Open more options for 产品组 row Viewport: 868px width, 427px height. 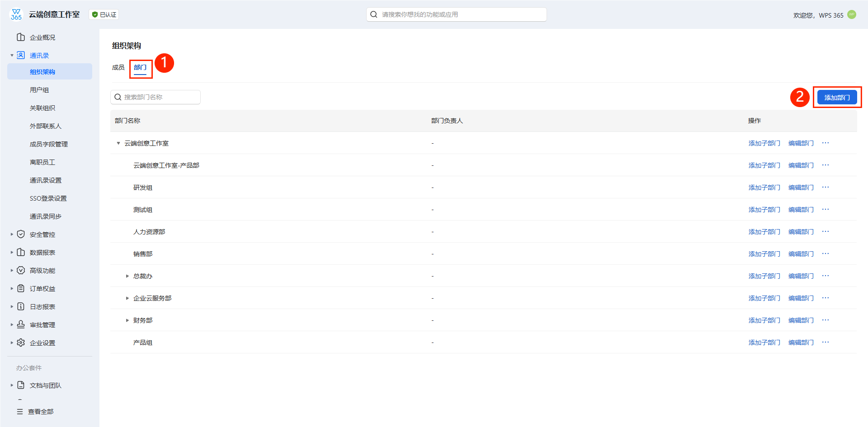coord(826,342)
